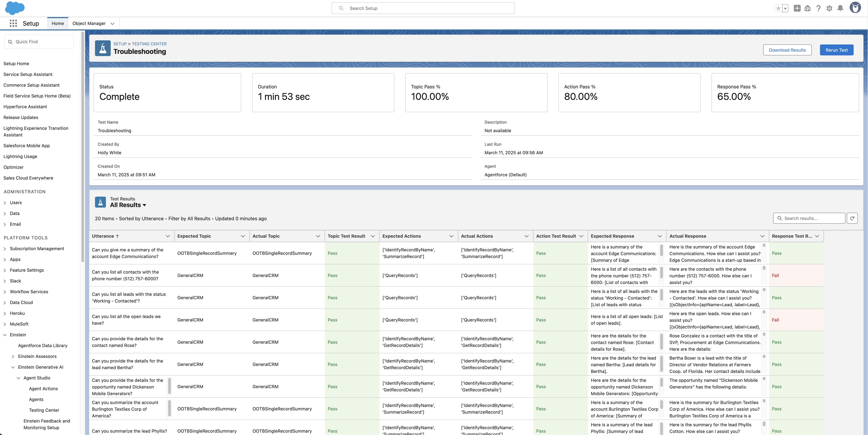Image resolution: width=868 pixels, height=435 pixels.
Task: Click the Salesforce cloud logo
Action: pos(15,8)
